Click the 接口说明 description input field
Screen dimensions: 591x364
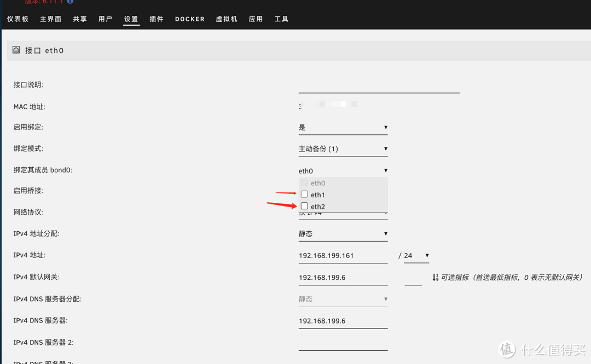(x=379, y=89)
